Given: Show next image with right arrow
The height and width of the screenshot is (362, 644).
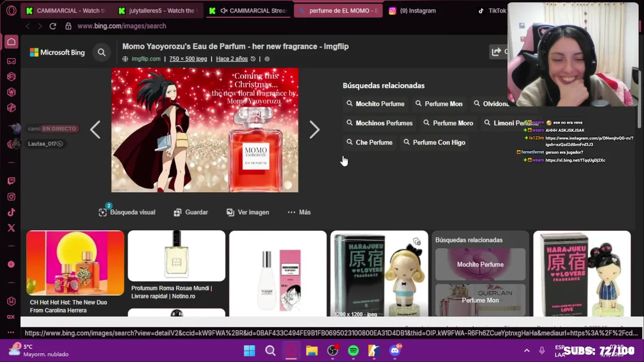Looking at the screenshot, I should [314, 130].
